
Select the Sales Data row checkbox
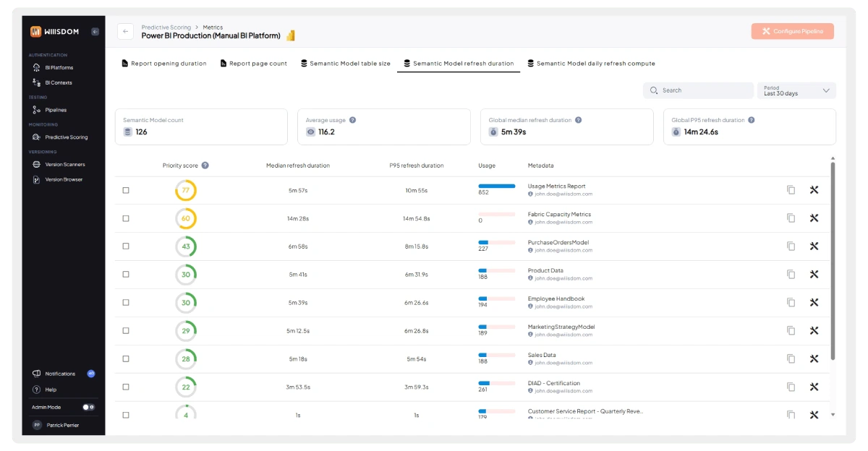coord(126,358)
